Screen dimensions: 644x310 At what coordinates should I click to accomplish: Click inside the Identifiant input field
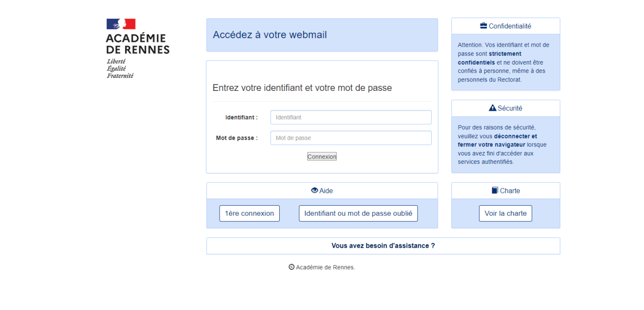pyautogui.click(x=350, y=117)
